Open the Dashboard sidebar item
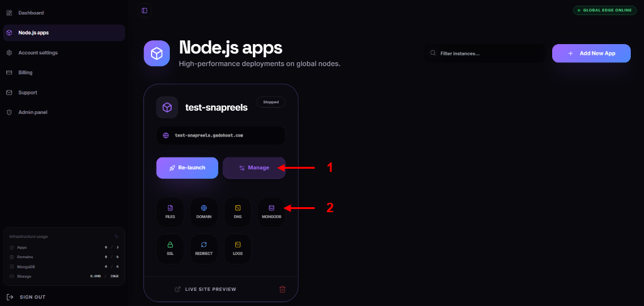Screen dimensions: 644x306 64,13
